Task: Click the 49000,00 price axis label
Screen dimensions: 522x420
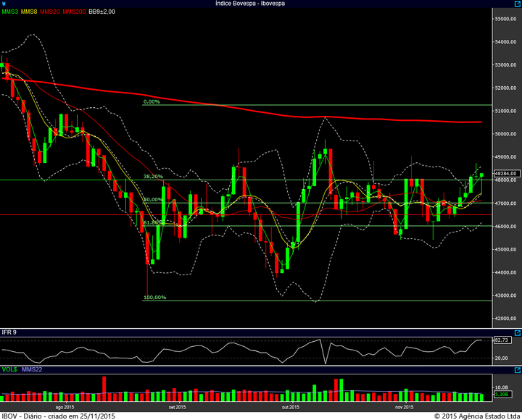Action: click(506, 157)
